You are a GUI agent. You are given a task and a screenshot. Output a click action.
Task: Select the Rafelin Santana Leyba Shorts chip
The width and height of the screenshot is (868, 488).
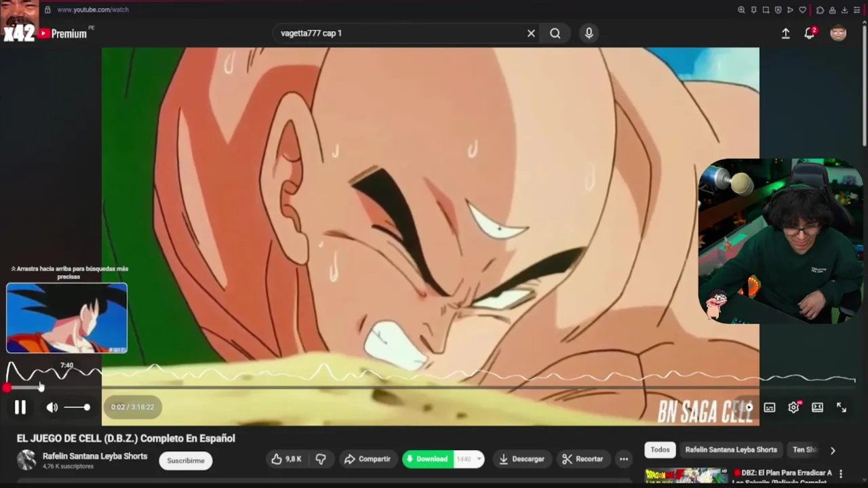tap(731, 449)
